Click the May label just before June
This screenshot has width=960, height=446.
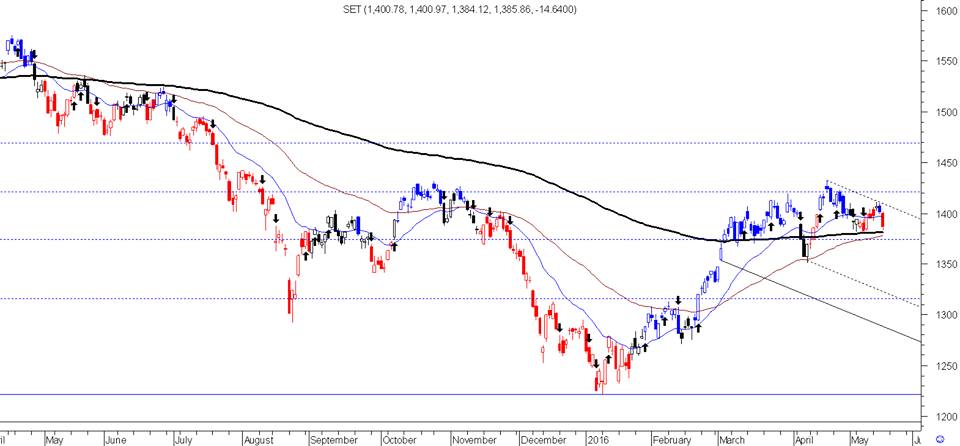click(x=54, y=440)
